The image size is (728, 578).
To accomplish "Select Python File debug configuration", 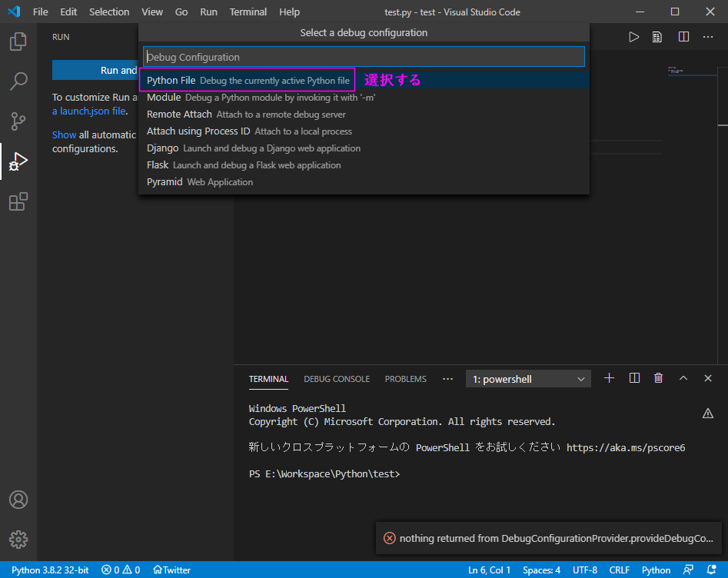I will [364, 80].
